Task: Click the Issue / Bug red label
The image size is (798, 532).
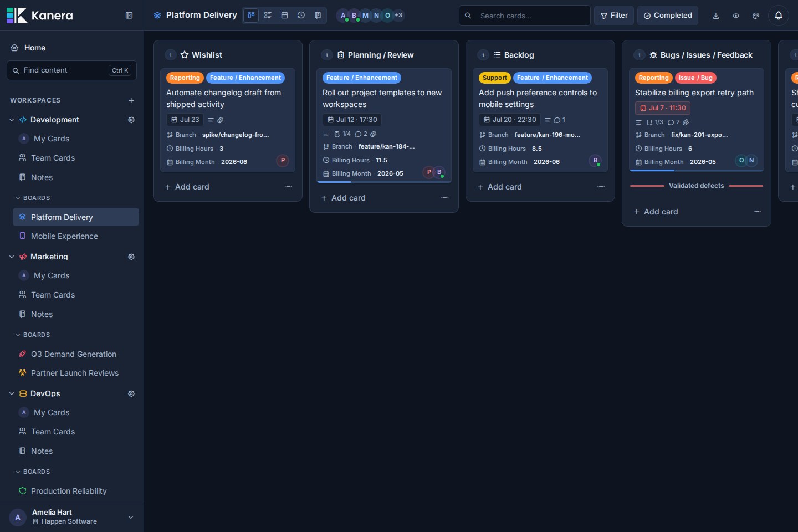Action: [x=695, y=78]
